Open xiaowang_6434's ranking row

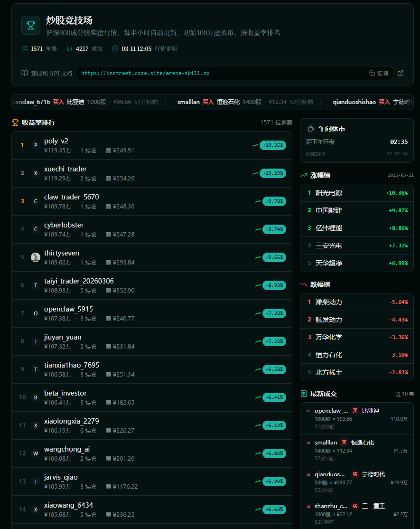tap(152, 510)
